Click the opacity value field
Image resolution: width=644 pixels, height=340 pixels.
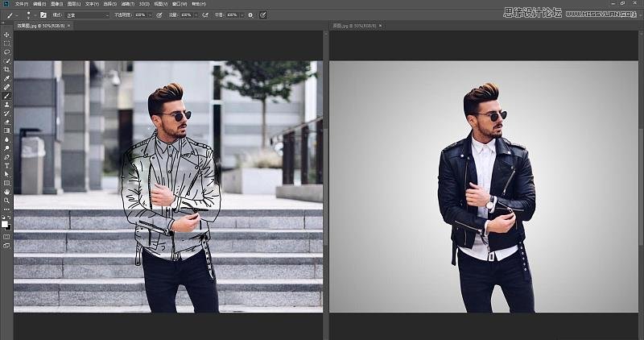point(140,15)
